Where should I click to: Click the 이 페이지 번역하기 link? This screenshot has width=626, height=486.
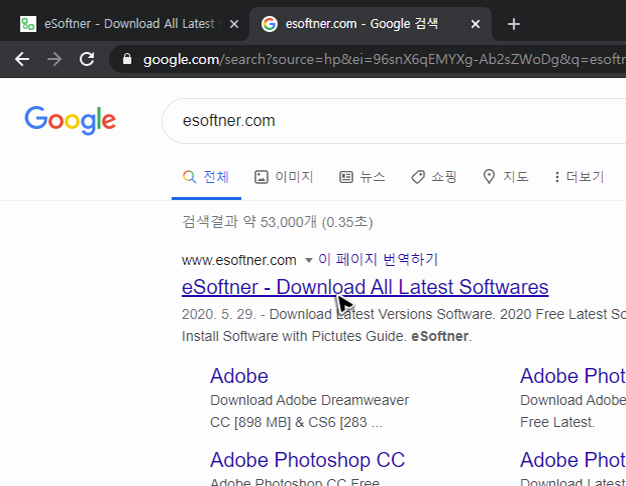(378, 260)
